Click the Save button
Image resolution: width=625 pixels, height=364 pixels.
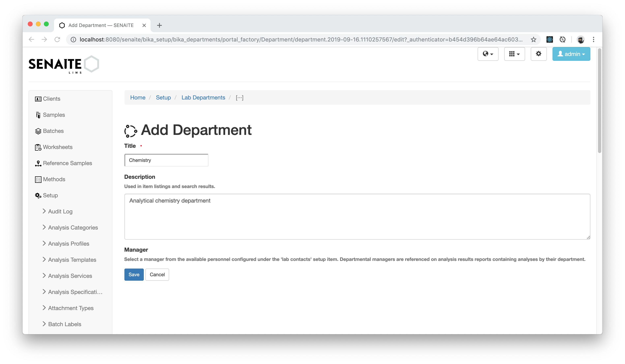point(134,274)
